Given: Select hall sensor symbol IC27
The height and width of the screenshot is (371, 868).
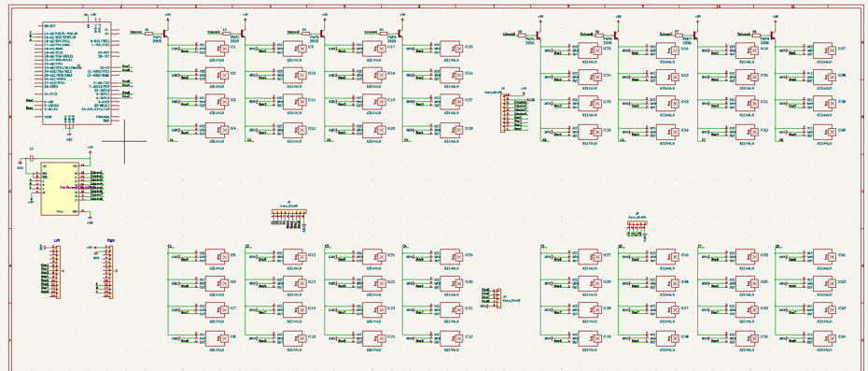Looking at the screenshot, I should 451,102.
